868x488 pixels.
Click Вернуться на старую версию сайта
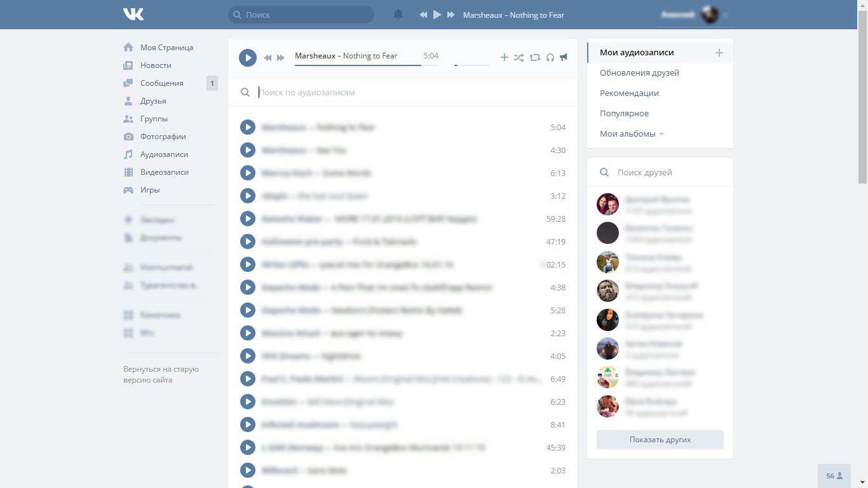[x=161, y=374]
